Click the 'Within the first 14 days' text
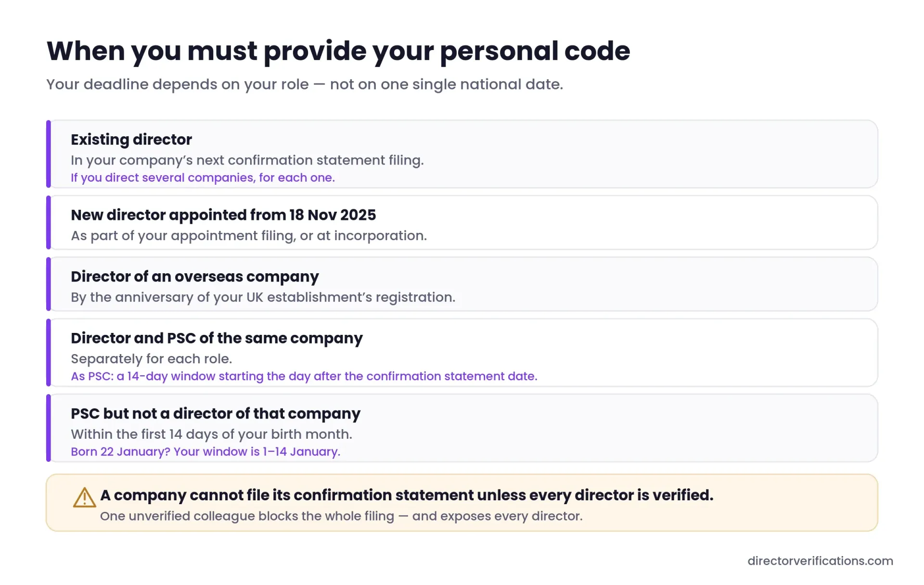 pyautogui.click(x=212, y=434)
